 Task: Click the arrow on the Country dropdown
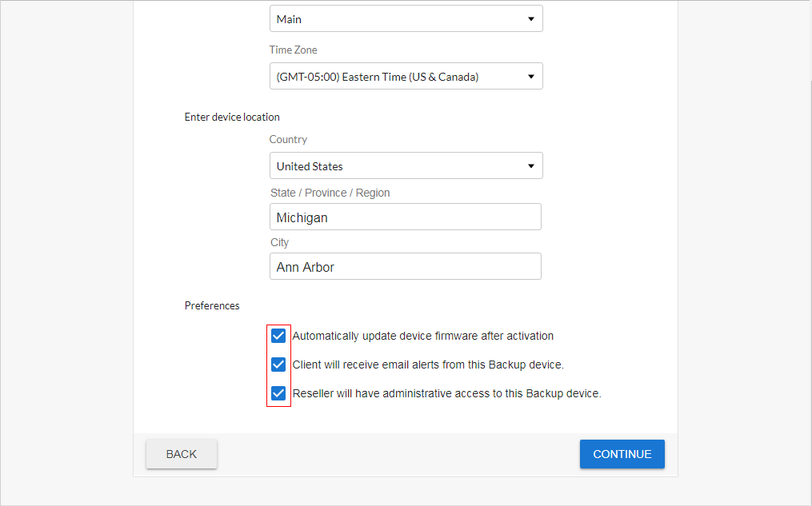(531, 166)
